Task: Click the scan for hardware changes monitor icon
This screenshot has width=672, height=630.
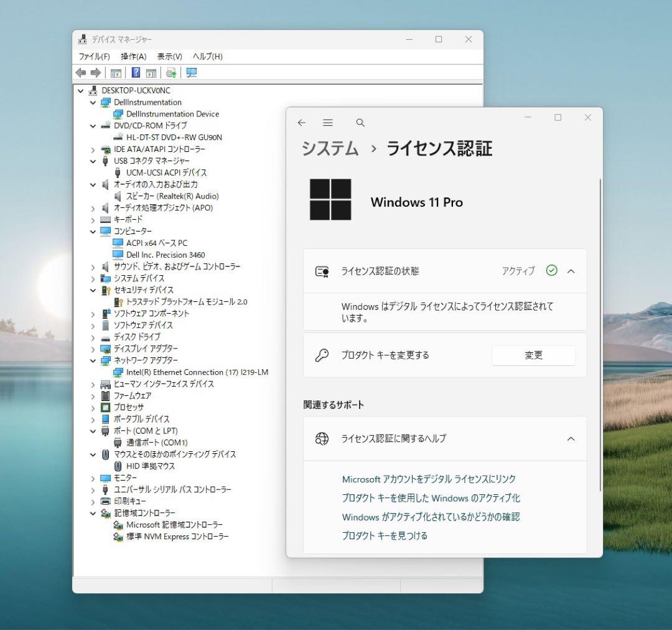Action: (x=192, y=73)
